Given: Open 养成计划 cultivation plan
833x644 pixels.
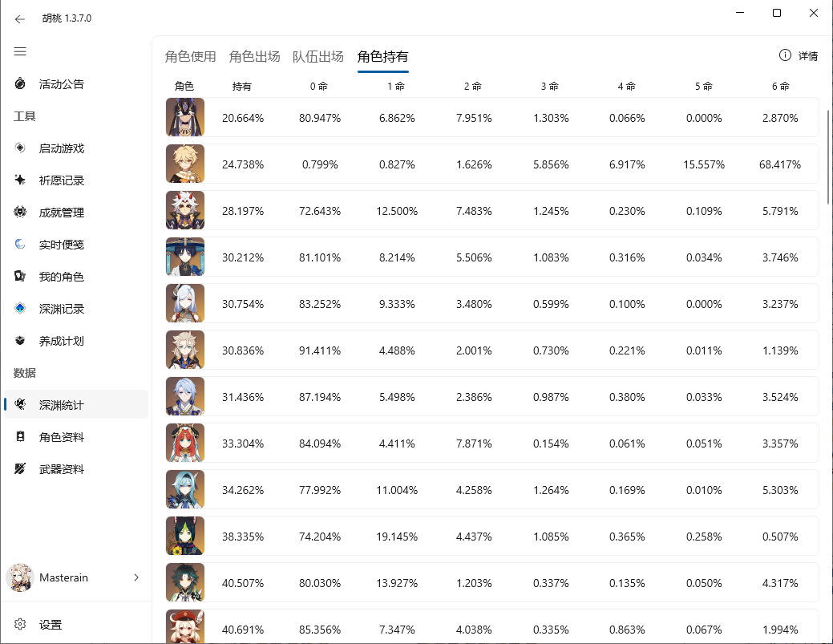Looking at the screenshot, I should point(61,341).
